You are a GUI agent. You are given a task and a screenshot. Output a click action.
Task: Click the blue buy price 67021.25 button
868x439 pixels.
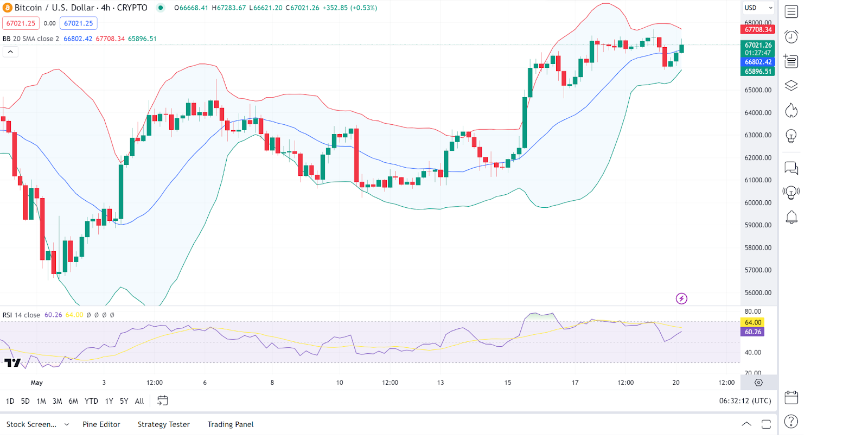click(x=79, y=23)
